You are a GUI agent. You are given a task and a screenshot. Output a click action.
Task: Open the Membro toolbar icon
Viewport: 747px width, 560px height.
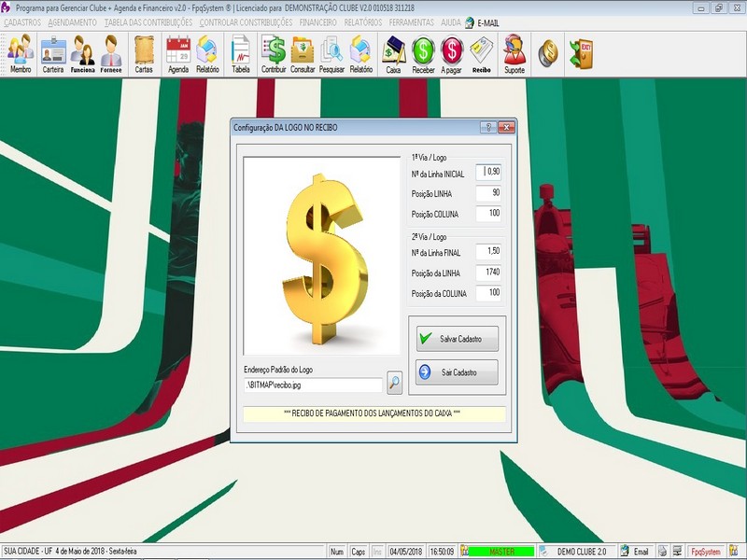click(21, 54)
